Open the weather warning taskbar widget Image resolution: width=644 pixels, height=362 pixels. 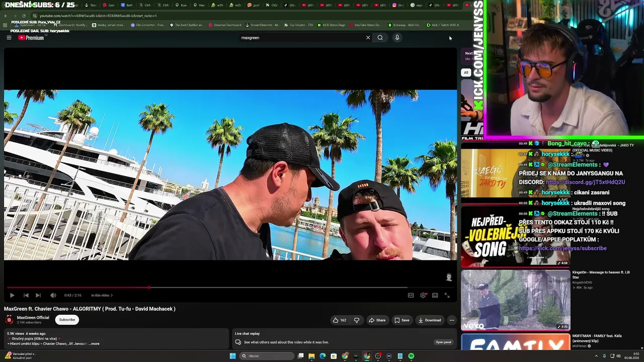[20, 355]
